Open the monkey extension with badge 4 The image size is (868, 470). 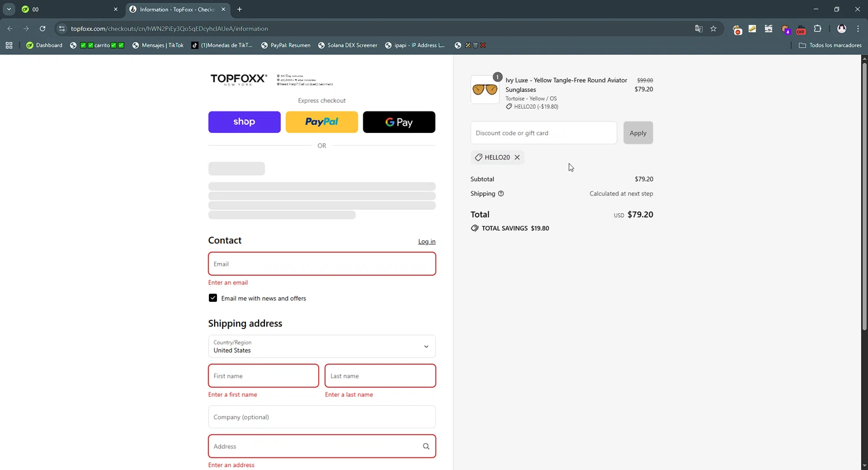click(x=785, y=29)
